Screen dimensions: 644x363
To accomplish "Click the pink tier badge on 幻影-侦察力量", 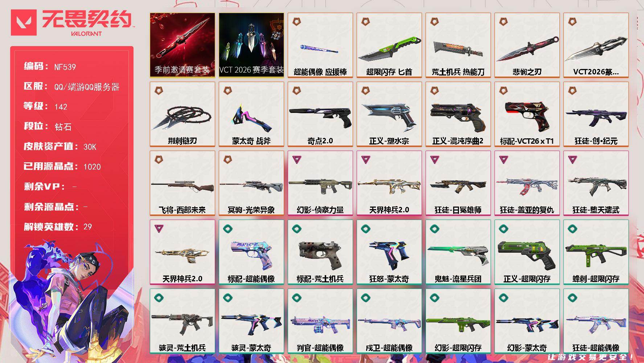I will (x=297, y=159).
